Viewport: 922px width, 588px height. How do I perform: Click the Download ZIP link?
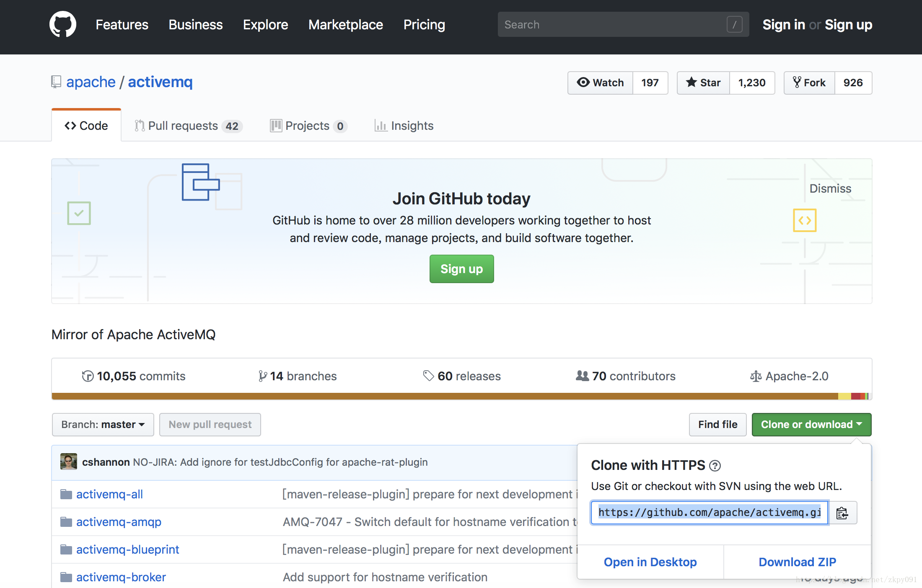[x=797, y=562]
